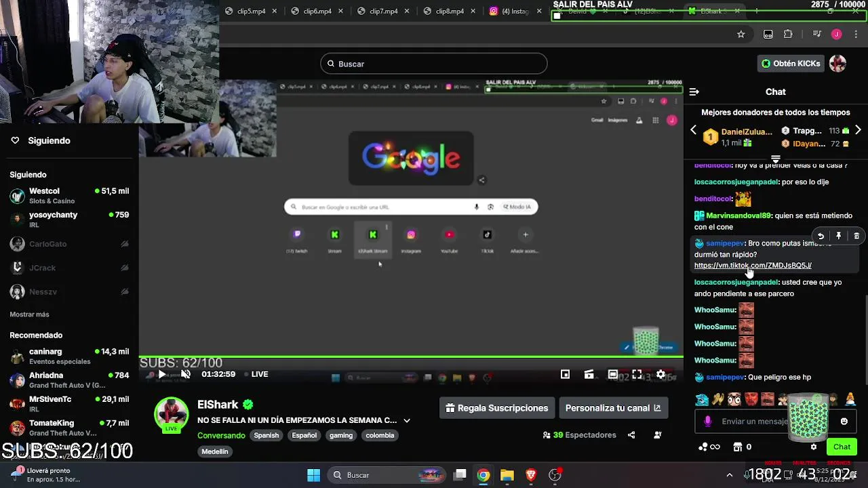Switch to clip7.mp4 browser tab
Image resolution: width=868 pixels, height=488 pixels.
382,11
